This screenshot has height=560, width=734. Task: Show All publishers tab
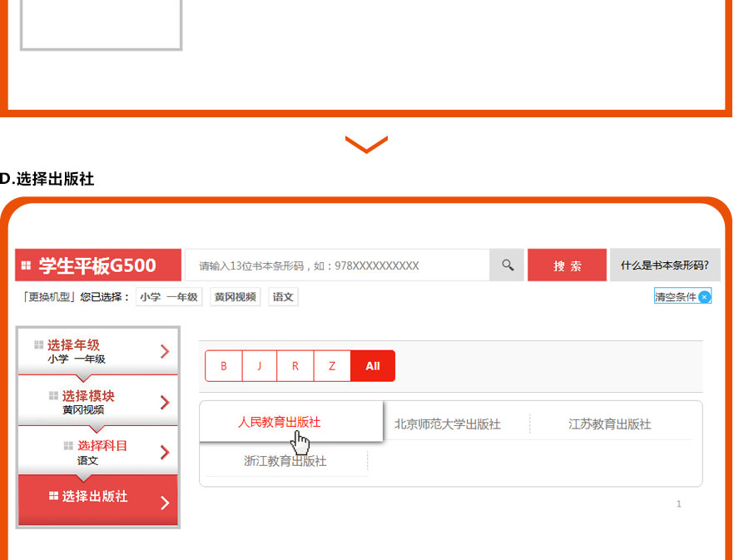point(373,365)
